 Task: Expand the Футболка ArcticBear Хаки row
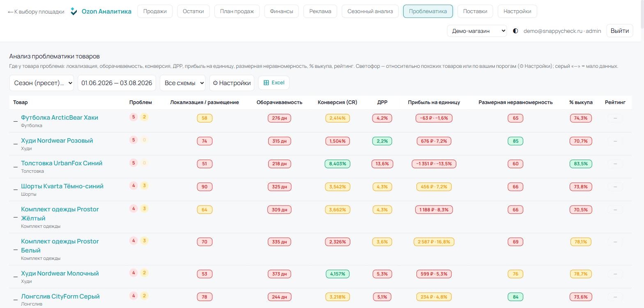16,121
